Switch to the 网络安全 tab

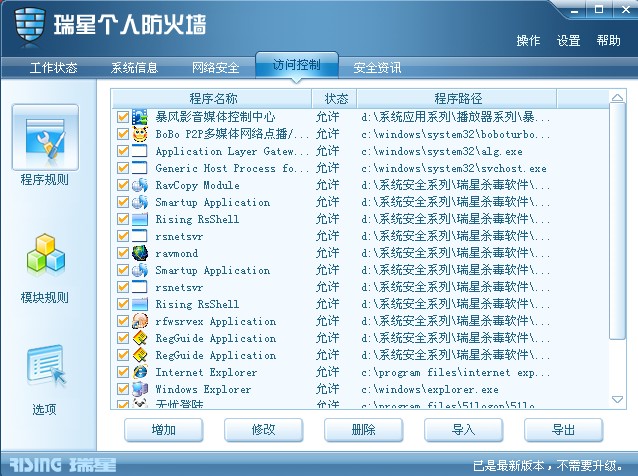pos(215,68)
